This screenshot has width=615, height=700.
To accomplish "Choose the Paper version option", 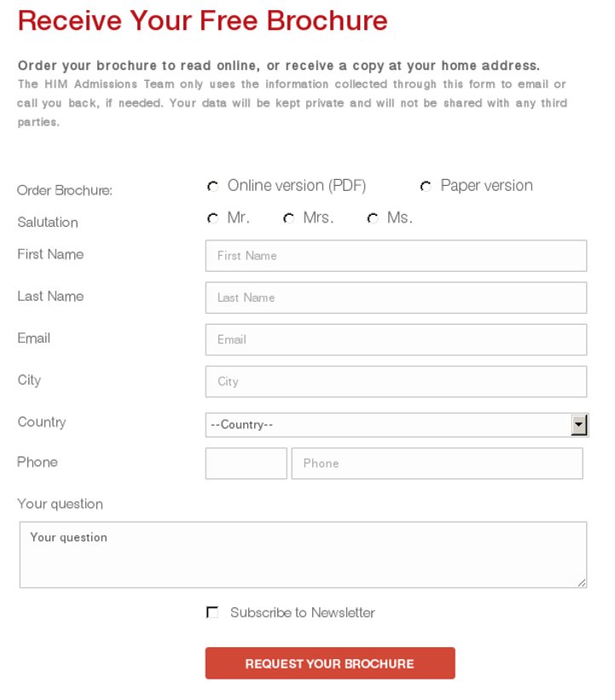I will click(426, 186).
